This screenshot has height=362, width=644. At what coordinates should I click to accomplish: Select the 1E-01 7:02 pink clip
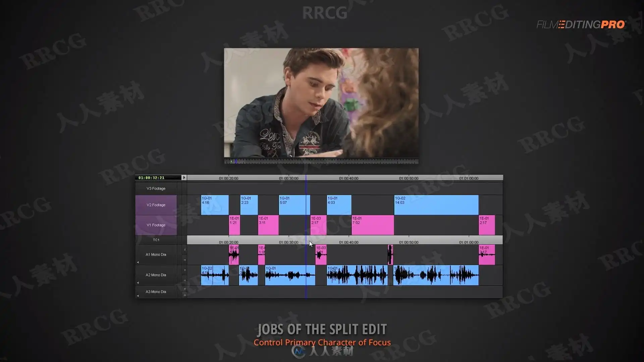373,225
